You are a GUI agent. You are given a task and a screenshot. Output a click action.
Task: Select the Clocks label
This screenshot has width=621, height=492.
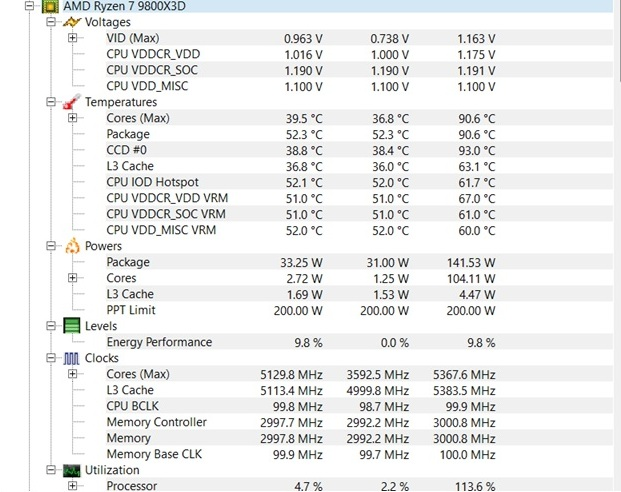(102, 358)
